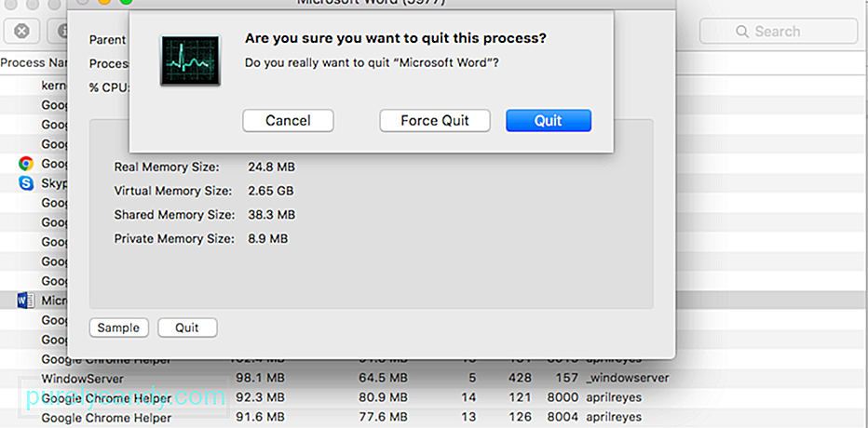Sort by the Process Name column header

click(34, 63)
